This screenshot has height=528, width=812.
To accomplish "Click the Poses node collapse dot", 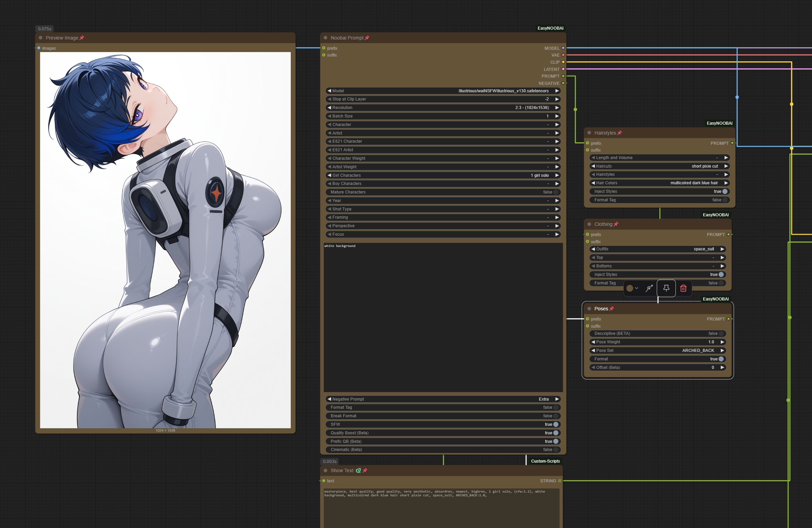I will click(589, 309).
